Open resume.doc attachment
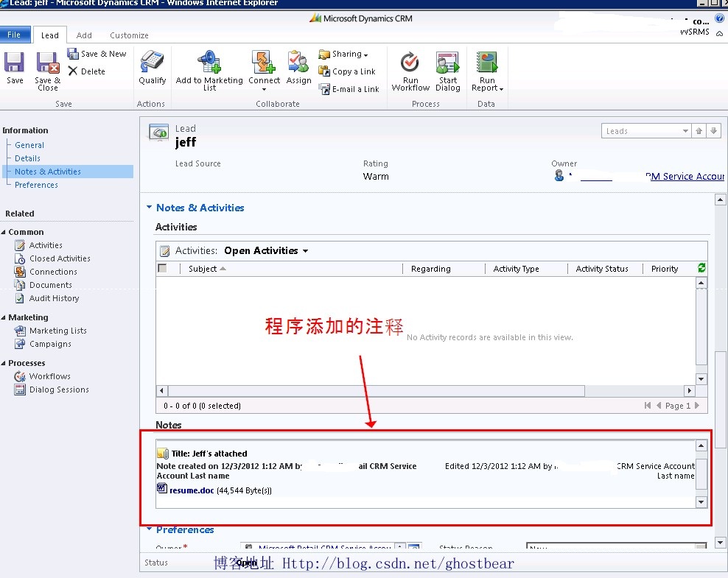Screen dimensions: 728x578 pos(192,490)
